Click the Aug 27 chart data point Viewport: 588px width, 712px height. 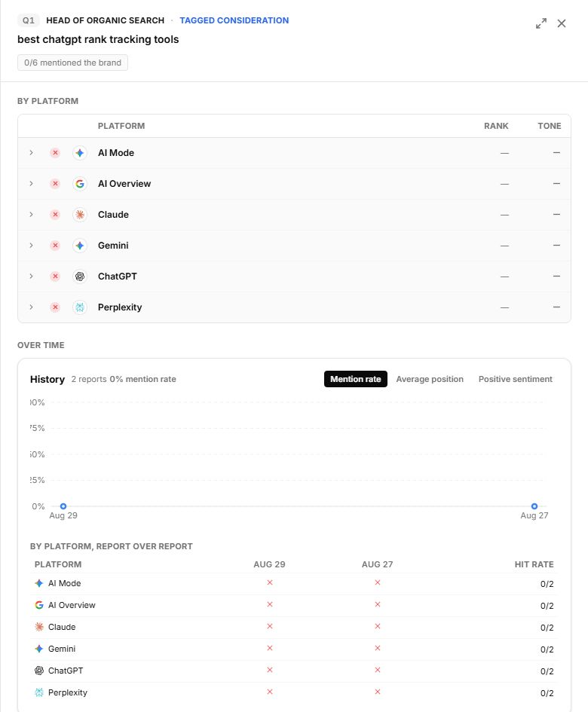[x=534, y=506]
